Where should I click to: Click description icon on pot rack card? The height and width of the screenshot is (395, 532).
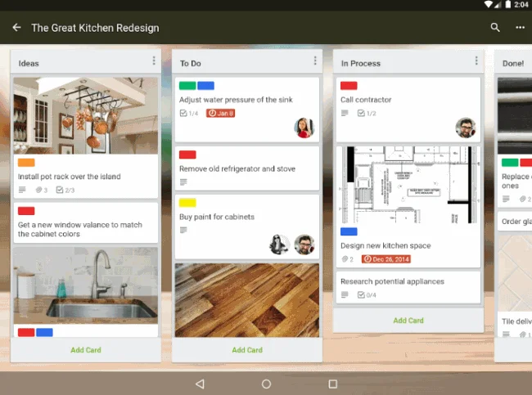point(22,190)
